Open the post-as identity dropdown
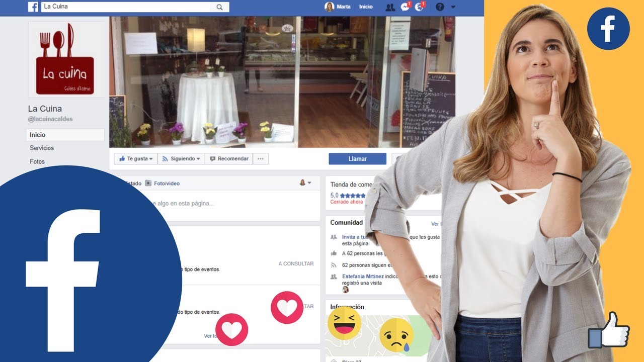Screen dimensions: 644x362 tap(306, 183)
